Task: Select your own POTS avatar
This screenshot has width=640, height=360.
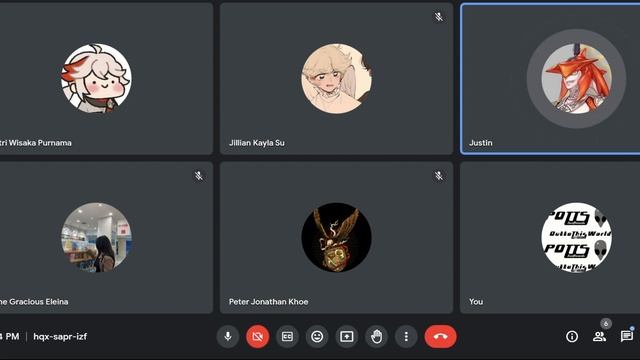Action: [576, 238]
